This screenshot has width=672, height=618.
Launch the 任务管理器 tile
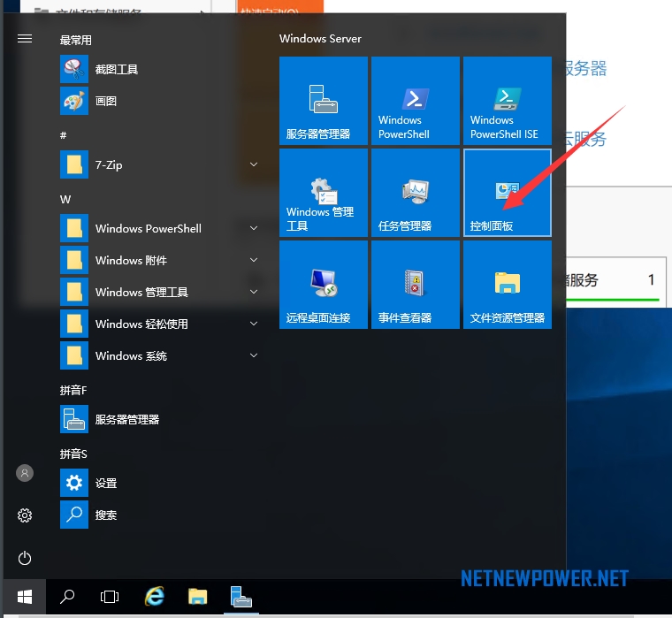(x=416, y=193)
